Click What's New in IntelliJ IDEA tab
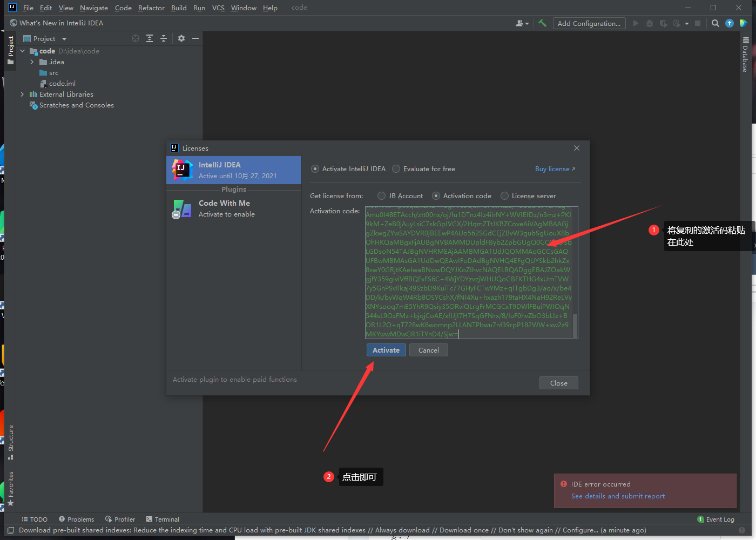Image resolution: width=756 pixels, height=540 pixels. 57,23
